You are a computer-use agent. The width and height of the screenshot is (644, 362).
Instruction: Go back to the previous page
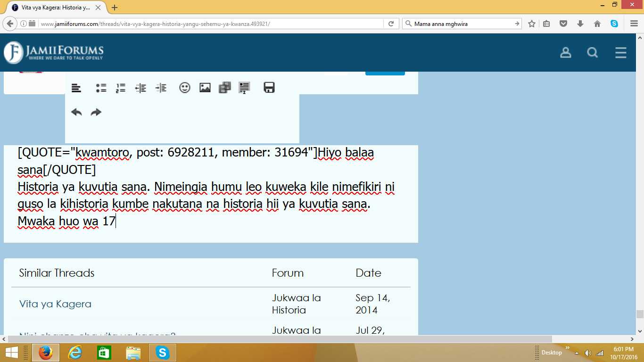coord(10,24)
